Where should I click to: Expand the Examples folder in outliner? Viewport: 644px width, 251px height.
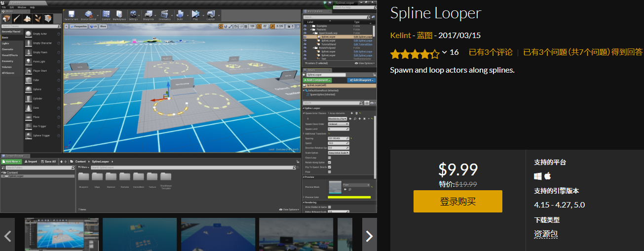click(312, 26)
